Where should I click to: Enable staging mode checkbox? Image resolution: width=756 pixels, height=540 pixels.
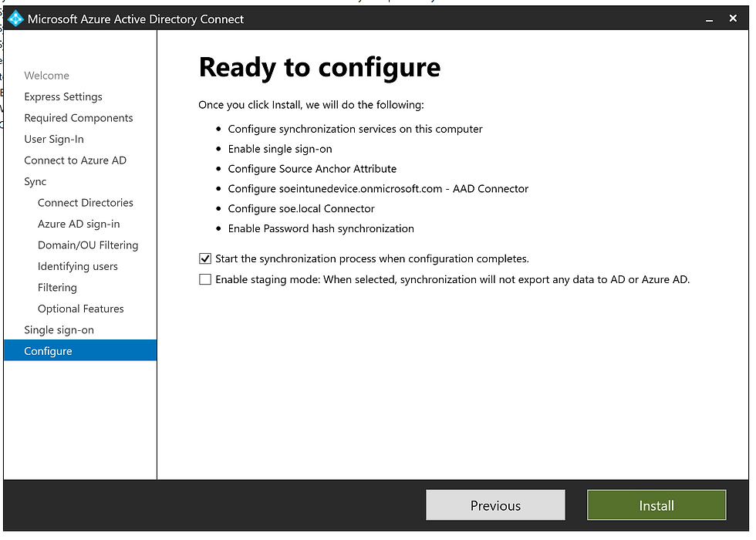[205, 279]
